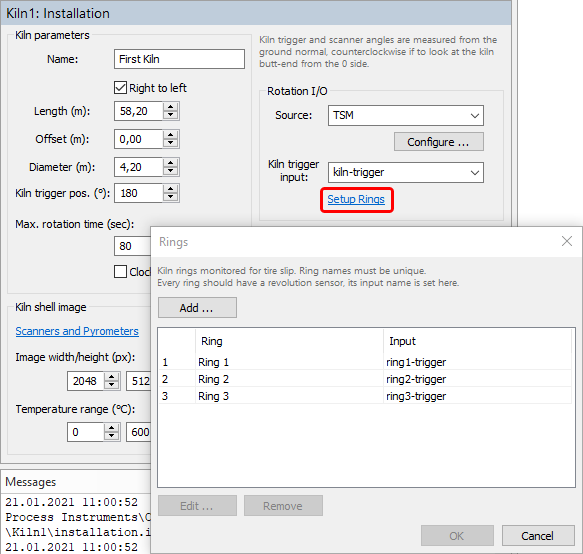Click the Name field containing First Kiln
583x554 pixels.
pos(179,59)
